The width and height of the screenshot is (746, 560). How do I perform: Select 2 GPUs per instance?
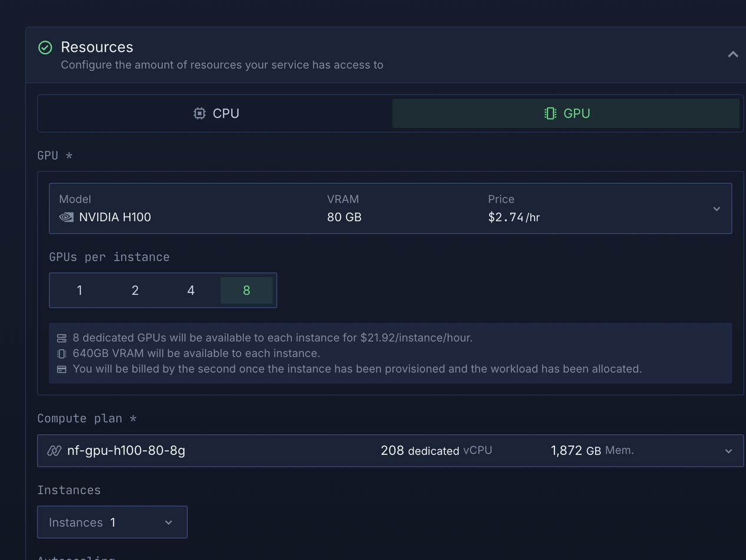point(135,290)
